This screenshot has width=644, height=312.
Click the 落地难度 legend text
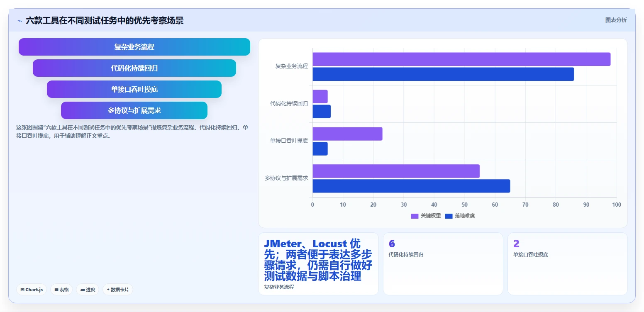pyautogui.click(x=465, y=216)
